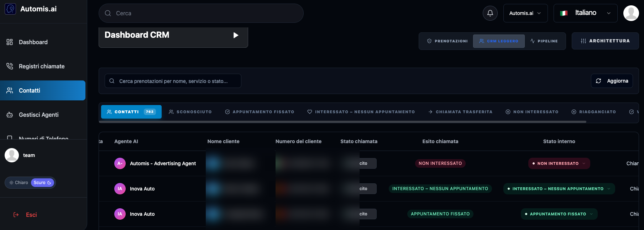Click the shield icon on Prenotazioni
This screenshot has width=644, height=230.
point(429,41)
